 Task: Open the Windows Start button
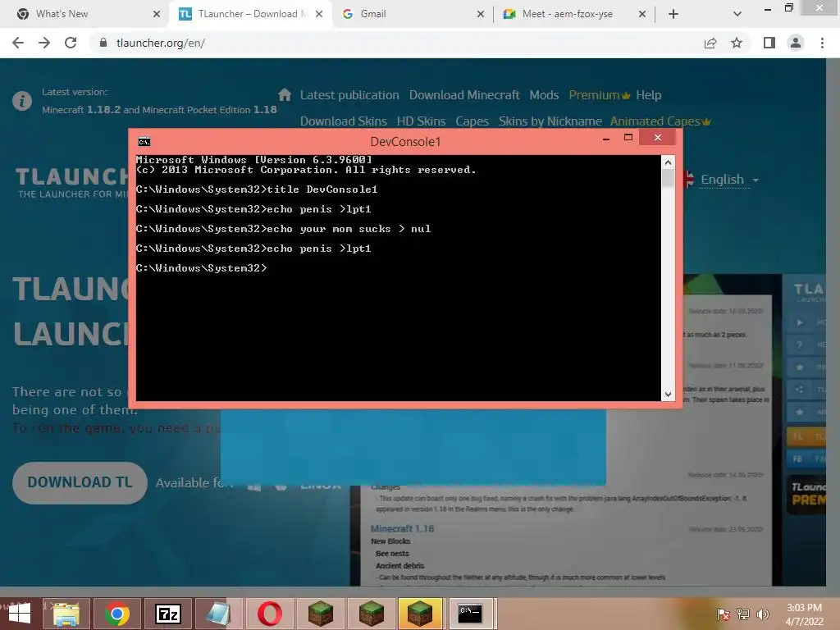click(x=20, y=614)
